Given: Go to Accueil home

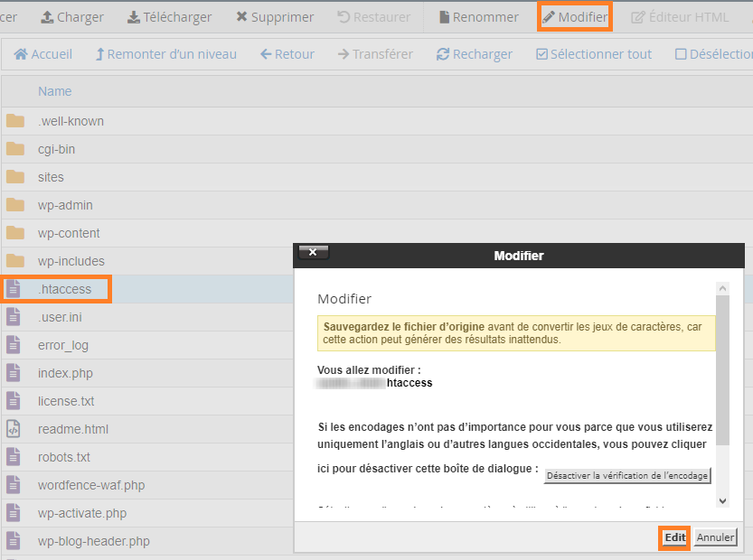Looking at the screenshot, I should pos(43,54).
